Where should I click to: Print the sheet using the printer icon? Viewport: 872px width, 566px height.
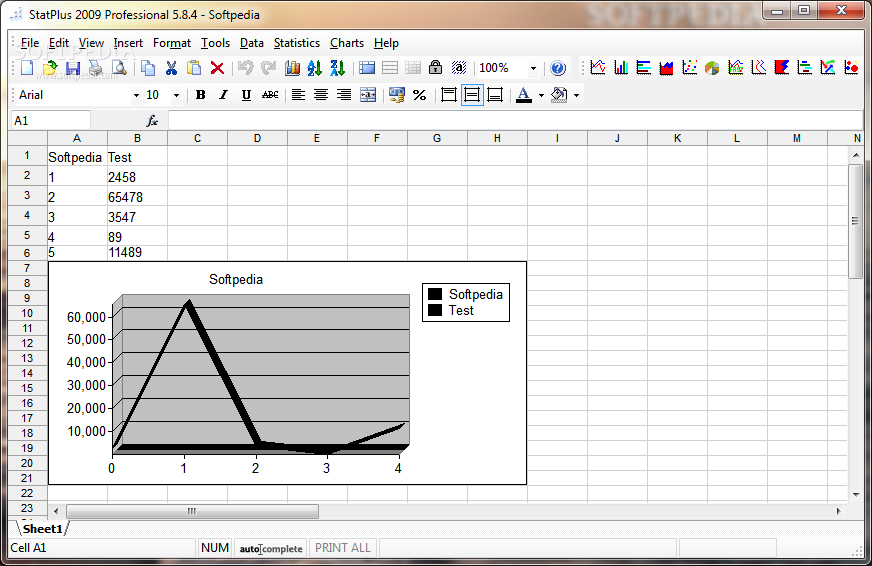(x=96, y=68)
